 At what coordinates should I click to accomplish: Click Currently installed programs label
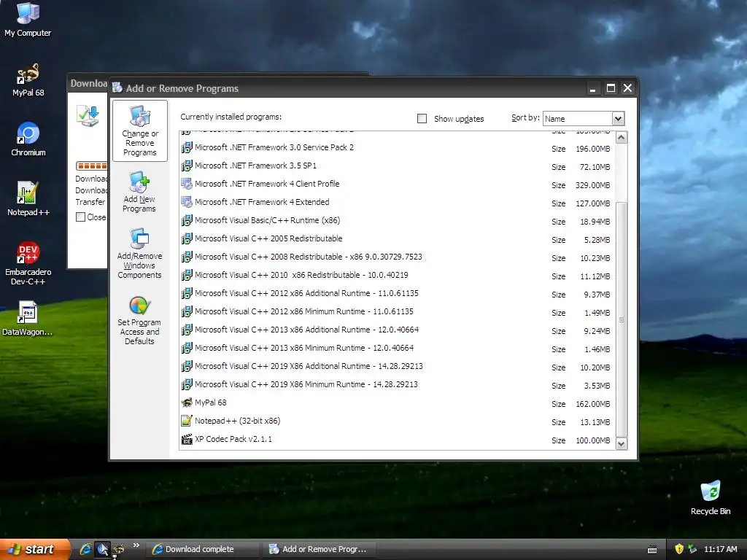point(231,117)
